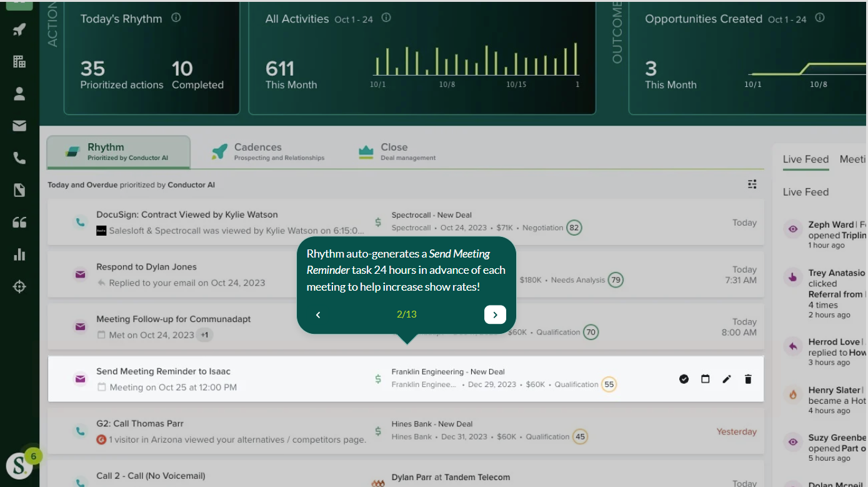Image resolution: width=868 pixels, height=487 pixels.
Task: Open Henry Slater in Live Feed
Action: [x=834, y=390]
